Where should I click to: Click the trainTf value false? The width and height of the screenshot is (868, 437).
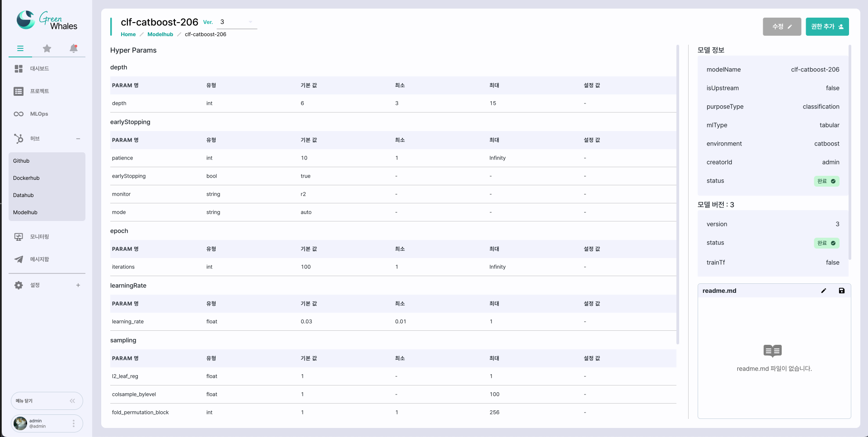pyautogui.click(x=833, y=263)
